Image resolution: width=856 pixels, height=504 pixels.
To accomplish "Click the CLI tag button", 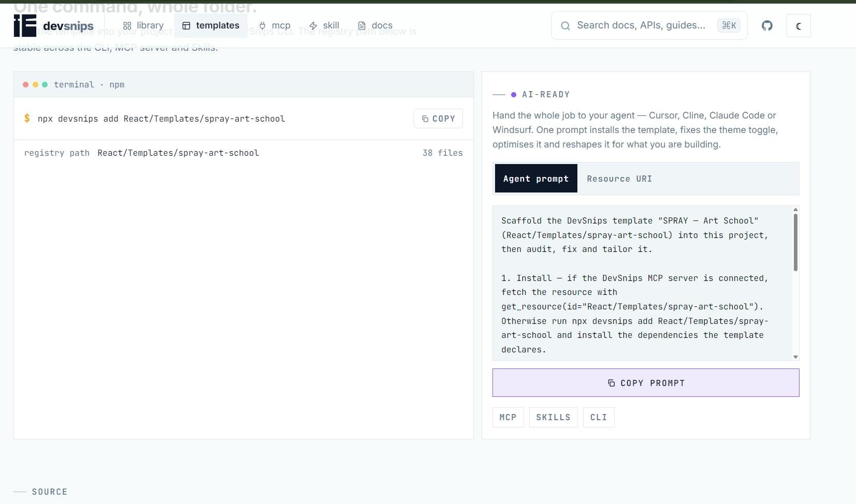I will click(599, 417).
